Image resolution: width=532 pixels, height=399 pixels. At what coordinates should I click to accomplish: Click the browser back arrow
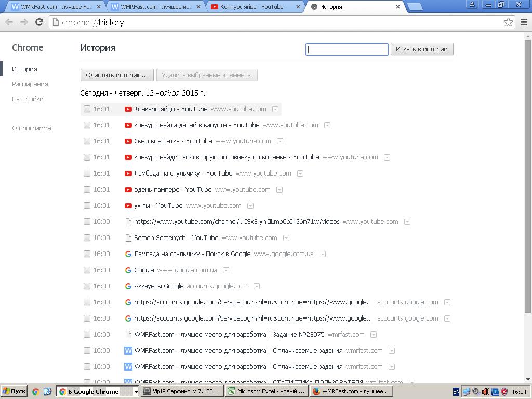click(x=9, y=22)
